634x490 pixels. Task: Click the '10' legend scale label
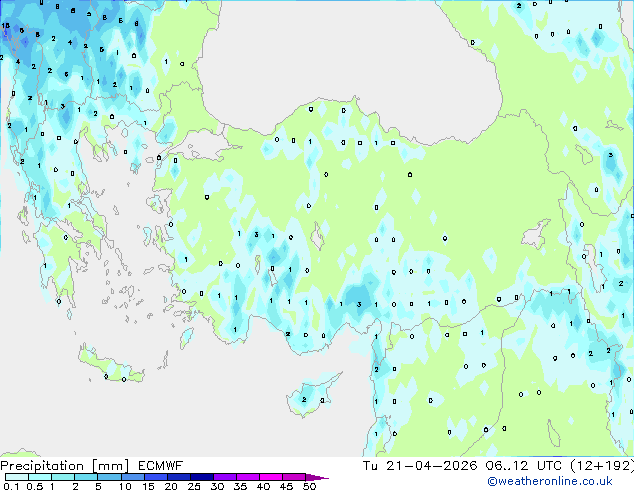125,486
